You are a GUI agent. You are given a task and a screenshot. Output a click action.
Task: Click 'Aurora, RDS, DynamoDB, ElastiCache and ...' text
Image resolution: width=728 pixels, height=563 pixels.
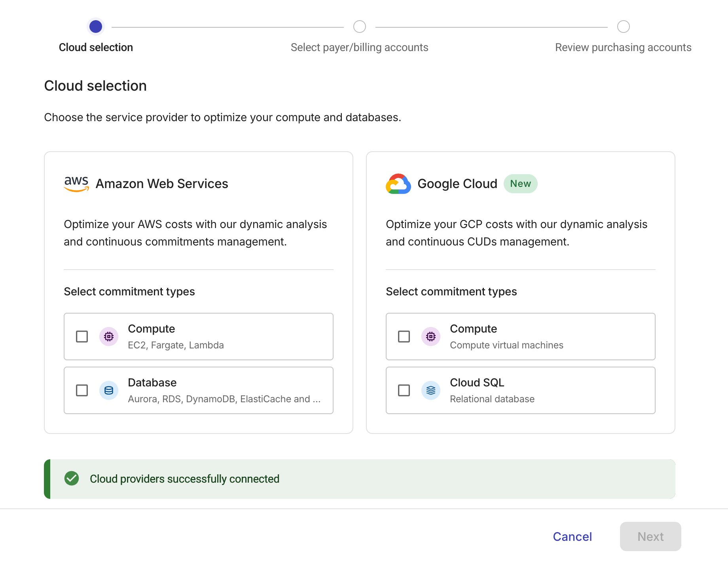(224, 399)
